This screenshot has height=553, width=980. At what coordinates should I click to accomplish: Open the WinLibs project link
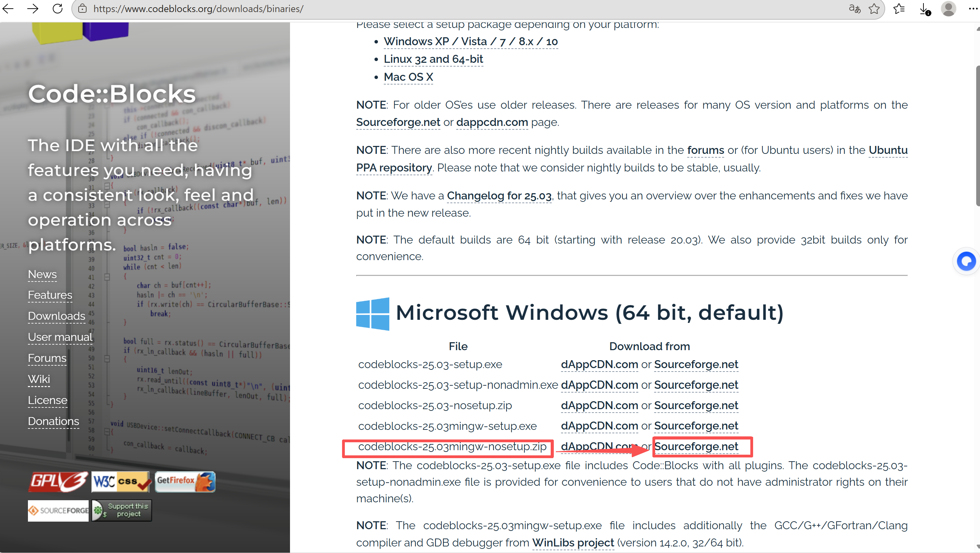(x=573, y=542)
